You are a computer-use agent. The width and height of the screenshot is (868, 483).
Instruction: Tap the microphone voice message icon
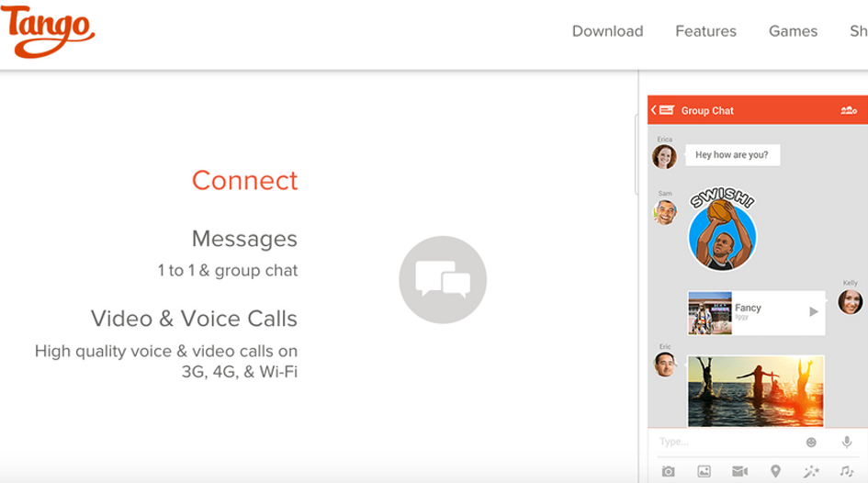click(846, 442)
